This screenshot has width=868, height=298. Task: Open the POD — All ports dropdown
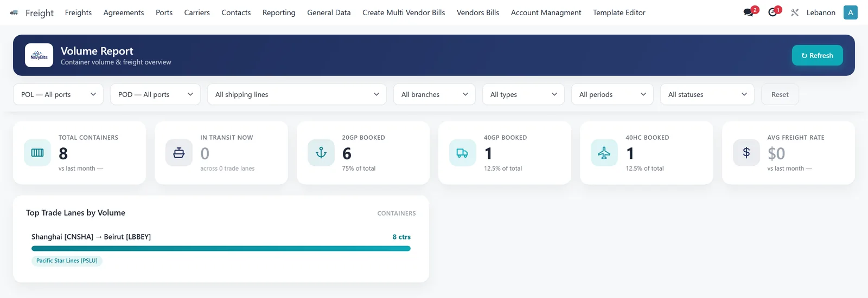coord(155,94)
